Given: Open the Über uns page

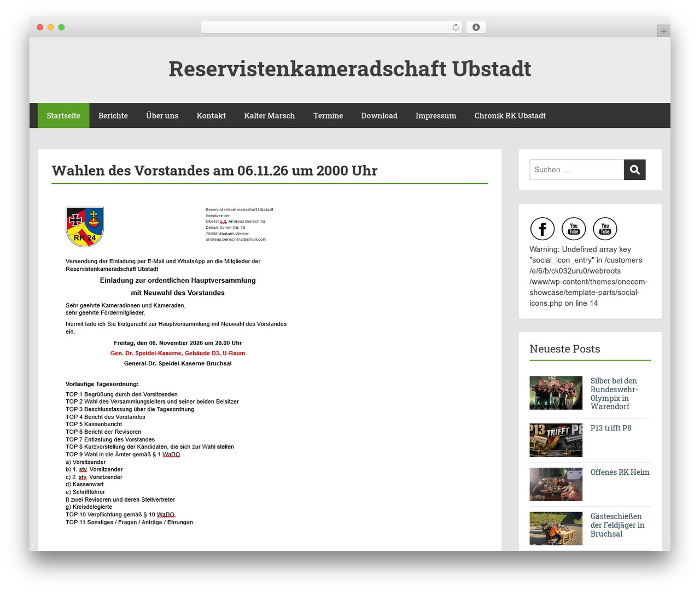Looking at the screenshot, I should (162, 115).
